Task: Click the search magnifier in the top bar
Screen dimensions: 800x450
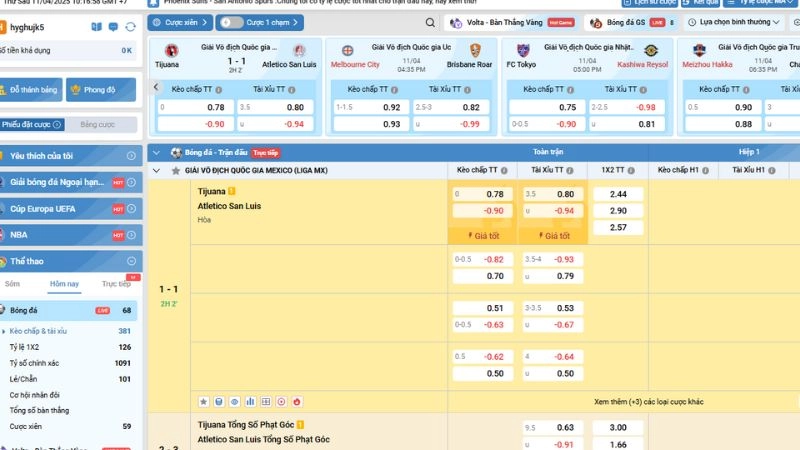Action: pos(430,22)
